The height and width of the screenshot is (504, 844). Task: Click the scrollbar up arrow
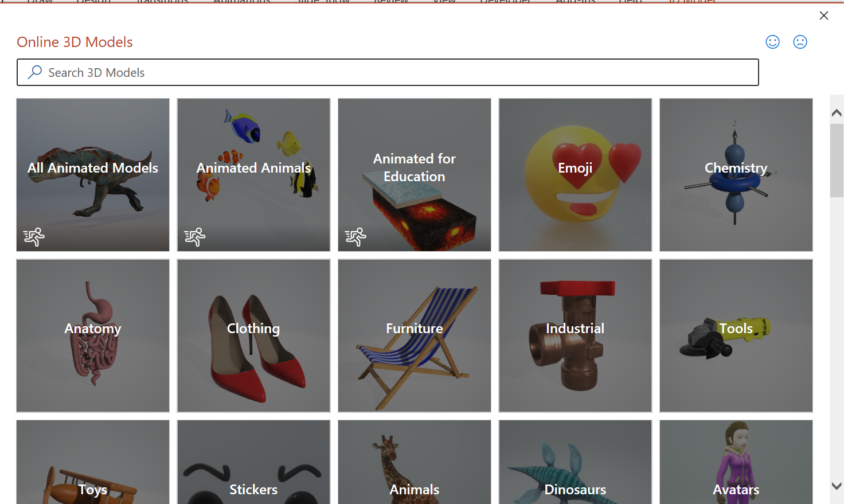pyautogui.click(x=837, y=113)
